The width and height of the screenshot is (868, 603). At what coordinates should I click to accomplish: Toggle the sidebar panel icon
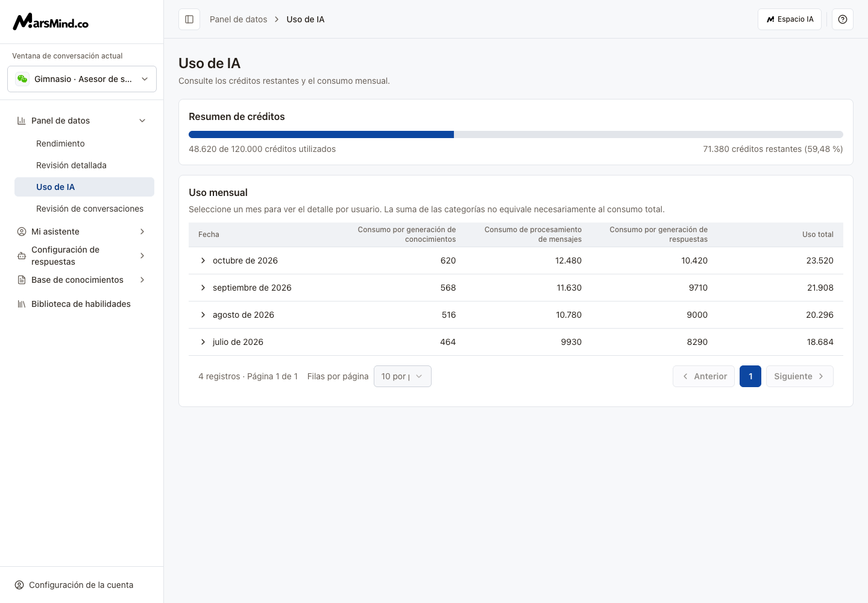coord(189,19)
